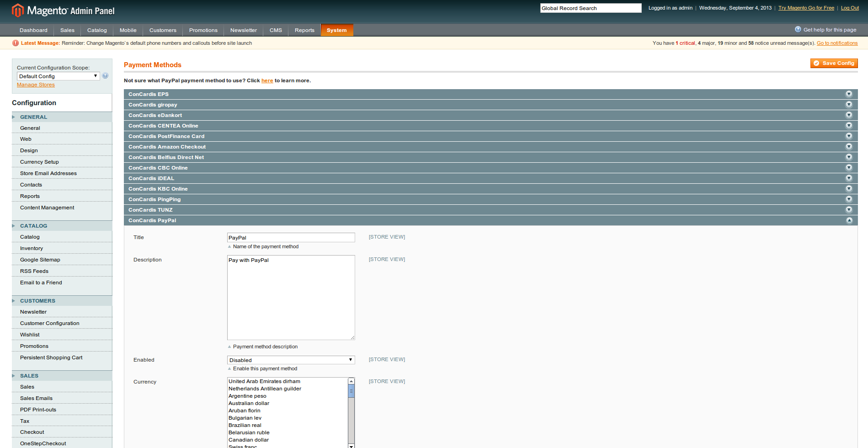Open the Current Configuration Scope dropdown

(x=58, y=76)
